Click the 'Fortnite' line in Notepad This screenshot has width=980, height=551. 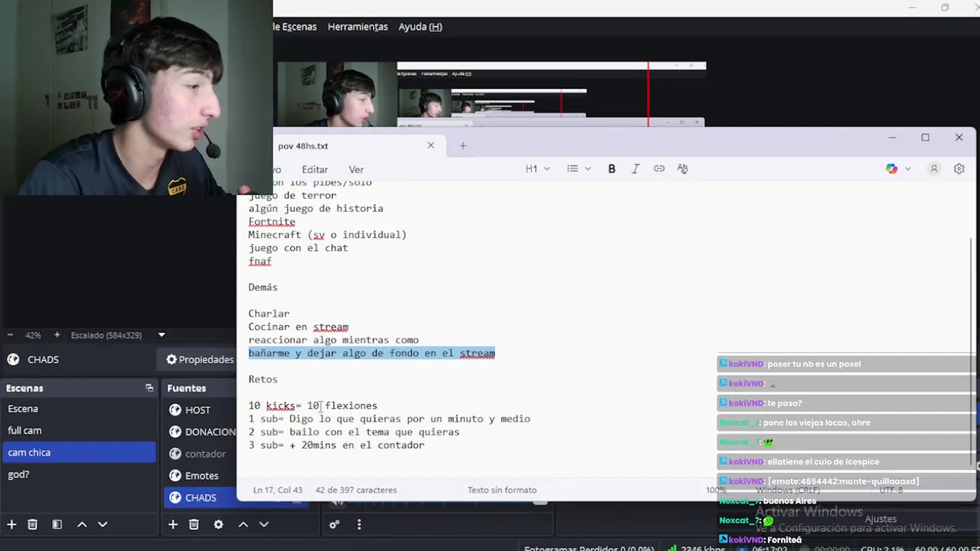coord(272,222)
